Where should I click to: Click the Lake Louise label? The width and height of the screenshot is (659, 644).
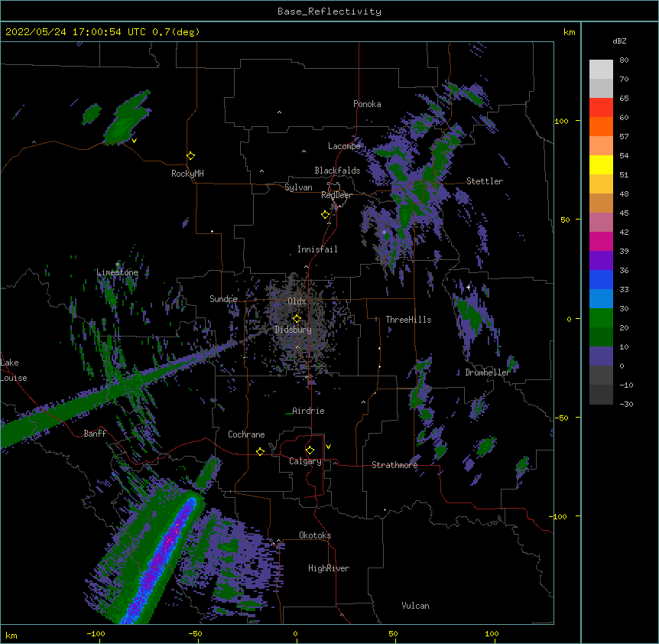click(x=14, y=370)
